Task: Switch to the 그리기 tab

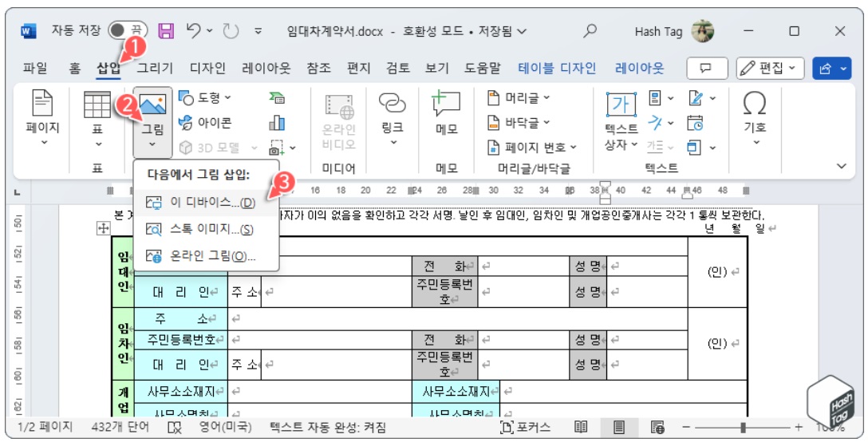Action: click(x=155, y=68)
